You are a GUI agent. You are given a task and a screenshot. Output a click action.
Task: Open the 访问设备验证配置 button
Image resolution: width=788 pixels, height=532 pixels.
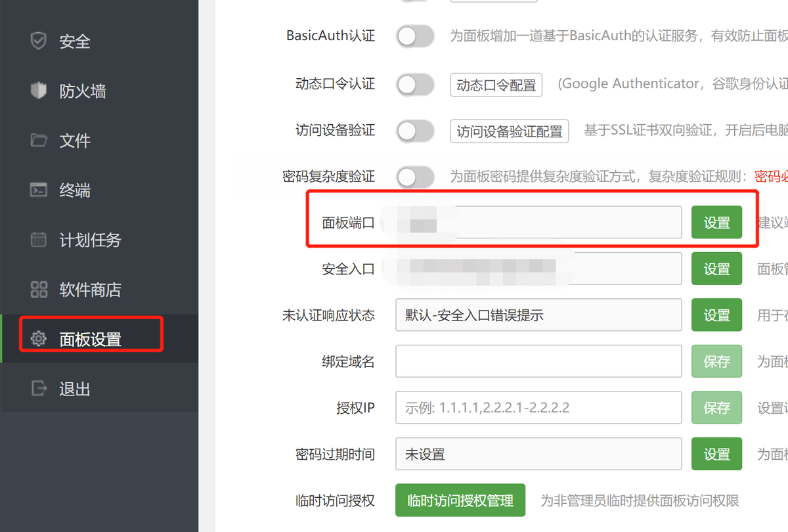[509, 131]
